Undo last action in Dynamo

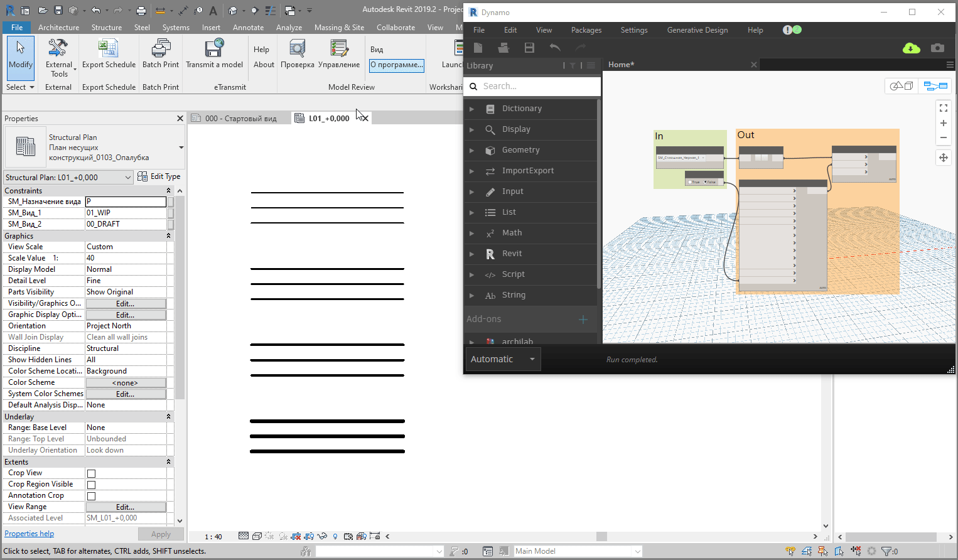[x=555, y=48]
